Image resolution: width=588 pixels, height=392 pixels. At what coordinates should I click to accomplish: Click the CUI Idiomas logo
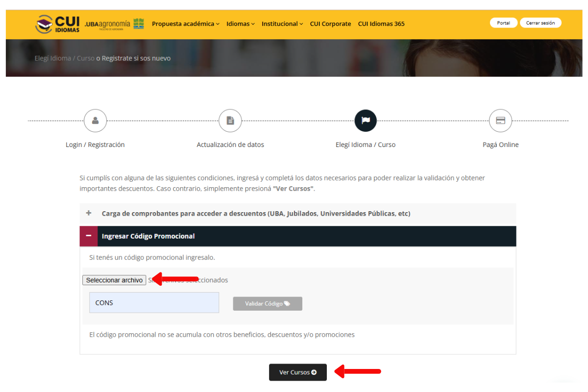click(58, 24)
